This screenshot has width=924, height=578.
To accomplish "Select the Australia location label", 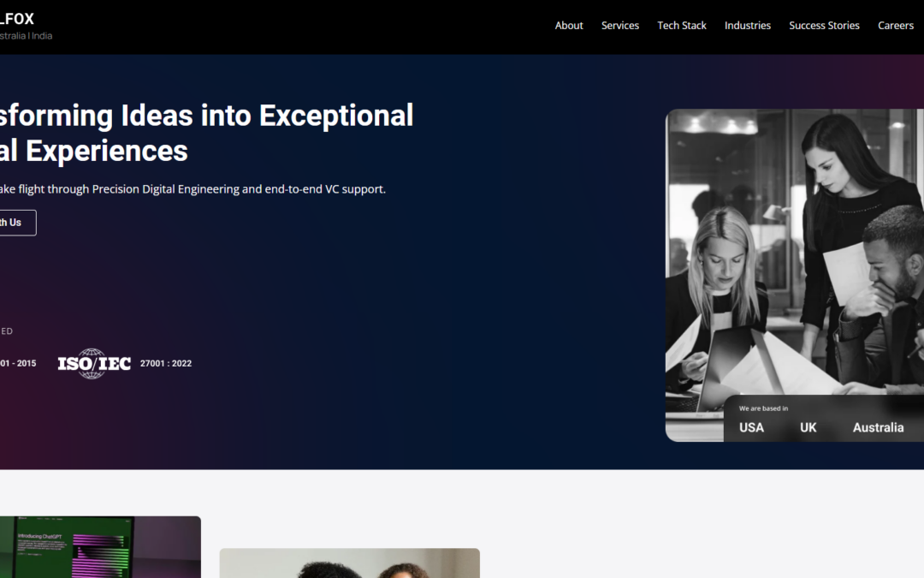I will (878, 427).
